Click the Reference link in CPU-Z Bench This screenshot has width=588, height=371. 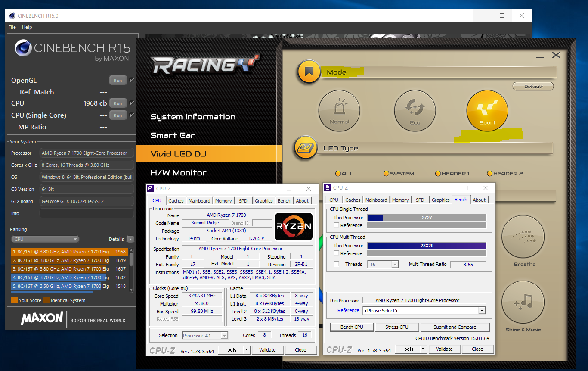(348, 310)
